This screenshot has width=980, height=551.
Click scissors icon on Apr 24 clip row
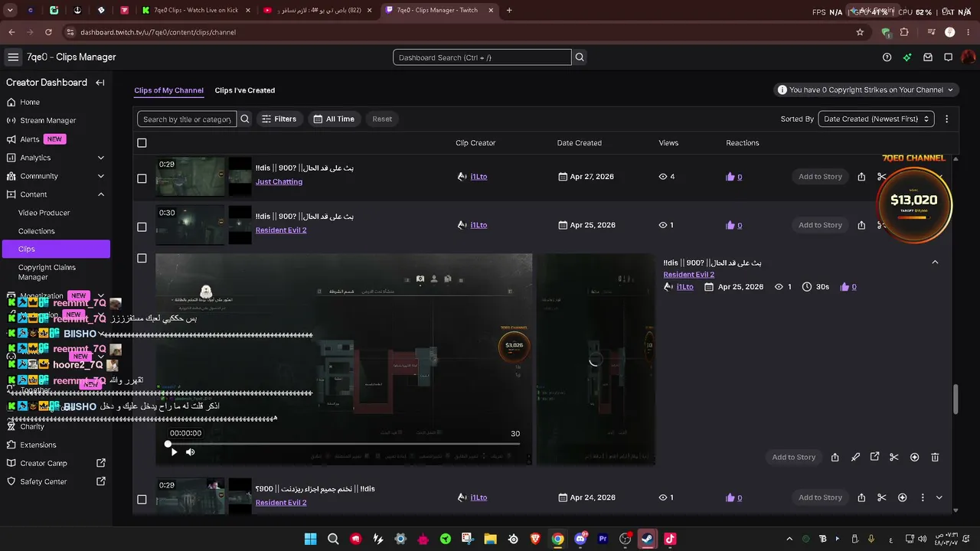click(x=881, y=497)
